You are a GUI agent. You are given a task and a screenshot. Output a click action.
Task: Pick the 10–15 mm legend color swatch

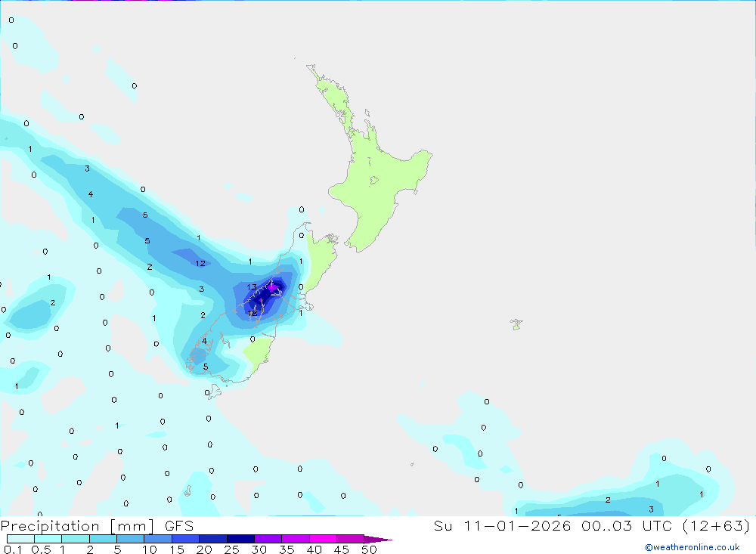click(158, 539)
